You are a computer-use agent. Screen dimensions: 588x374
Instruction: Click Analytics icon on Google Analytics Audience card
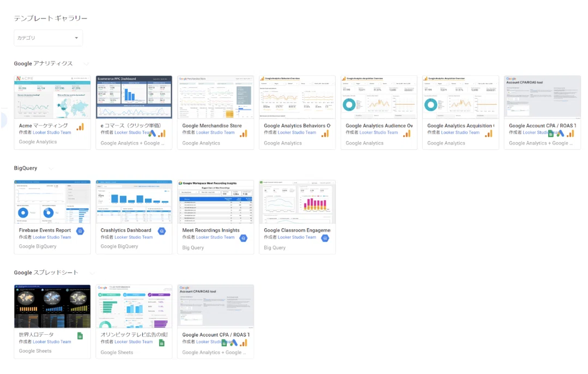(407, 134)
